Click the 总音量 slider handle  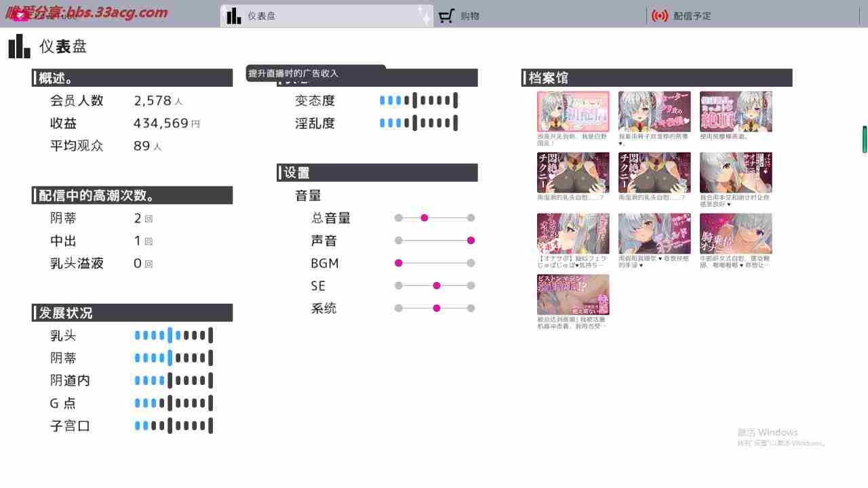coord(425,218)
